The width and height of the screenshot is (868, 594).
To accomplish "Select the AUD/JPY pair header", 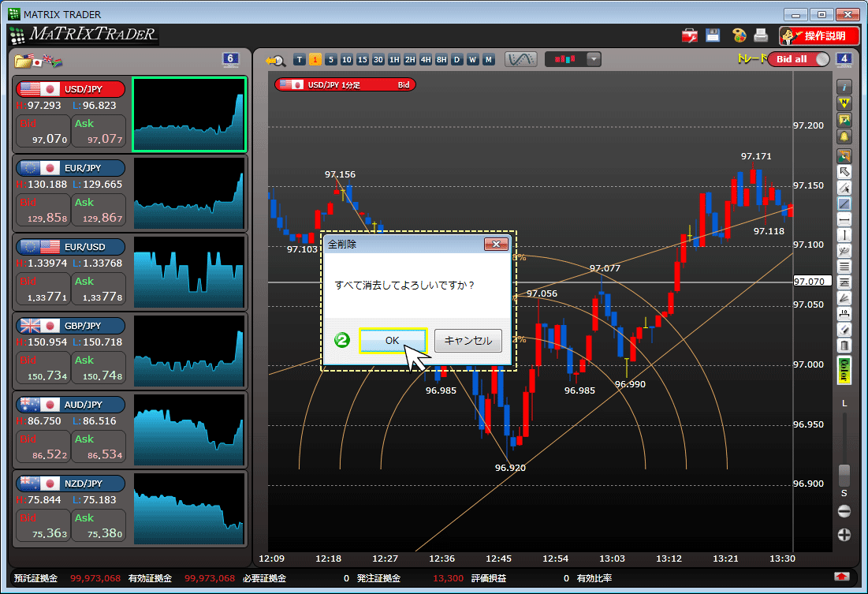I will (x=70, y=405).
